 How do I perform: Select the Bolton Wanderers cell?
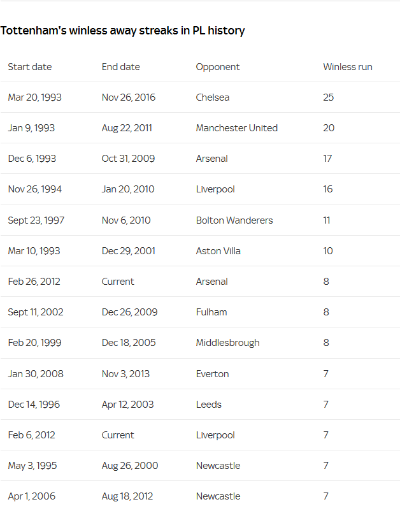tap(234, 220)
